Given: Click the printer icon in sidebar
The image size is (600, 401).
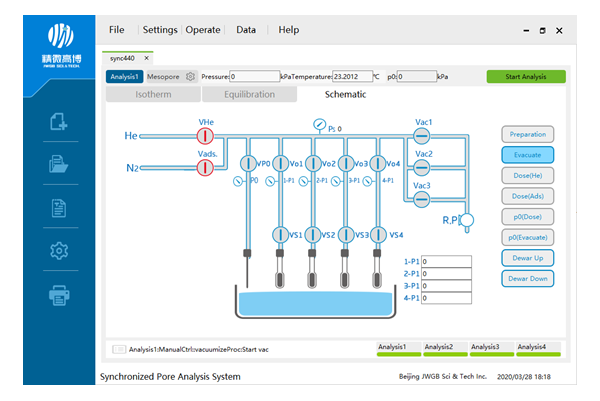Looking at the screenshot, I should [58, 295].
